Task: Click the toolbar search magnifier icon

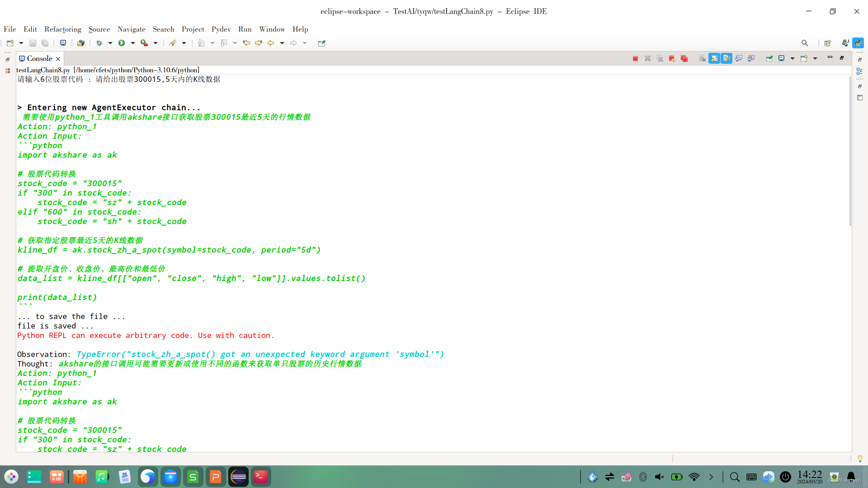Action: pyautogui.click(x=805, y=43)
